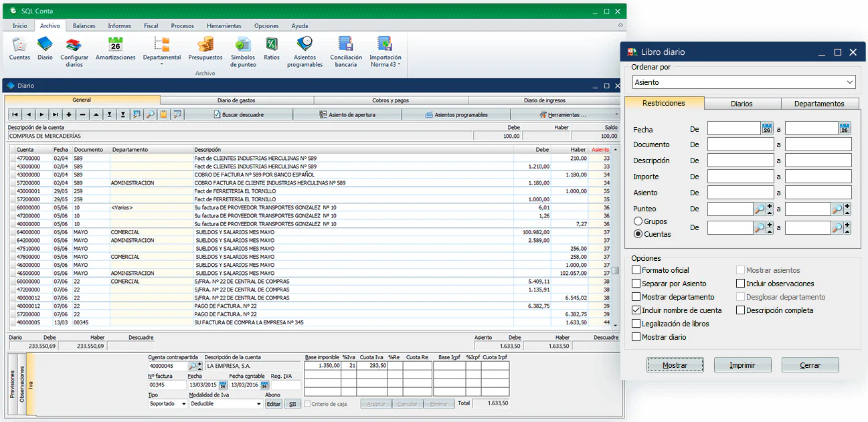Viewport: 868px width, 422px height.
Task: Click Cerrar in Libro diario
Action: point(810,365)
